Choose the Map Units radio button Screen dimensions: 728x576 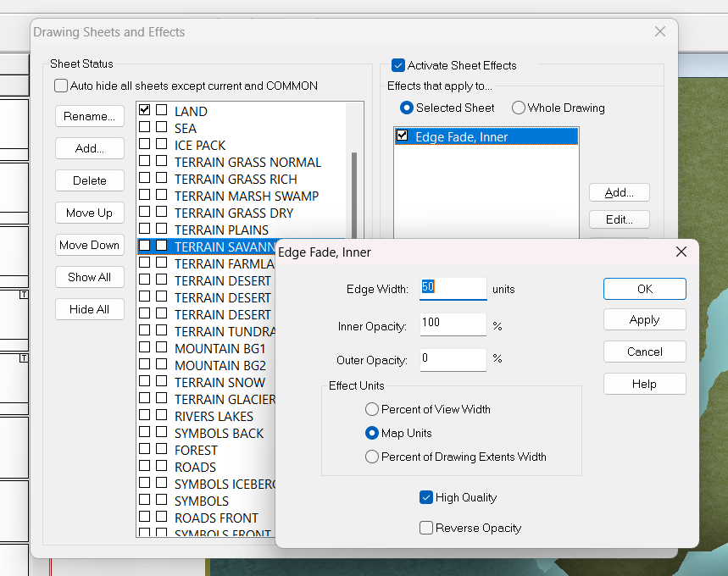(x=371, y=433)
